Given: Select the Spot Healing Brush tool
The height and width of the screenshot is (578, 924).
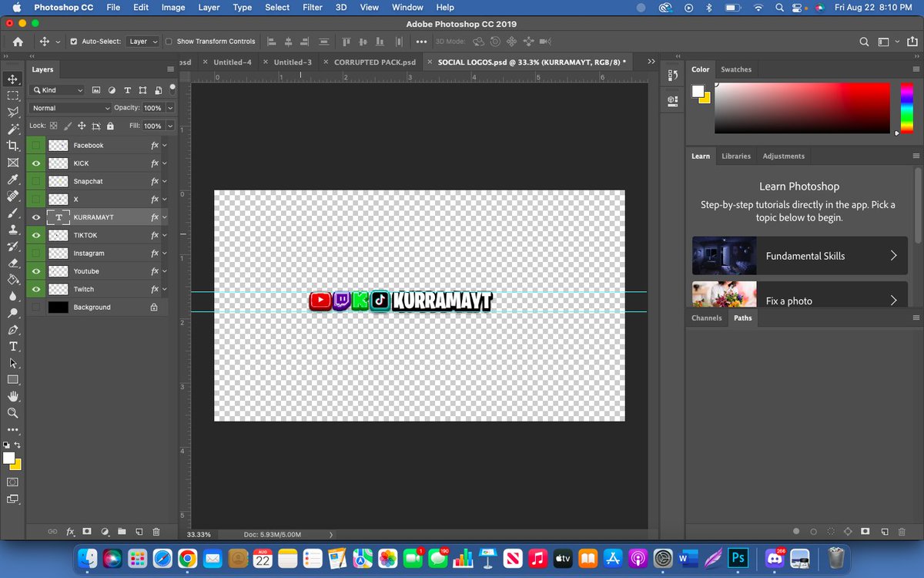Looking at the screenshot, I should [x=12, y=196].
